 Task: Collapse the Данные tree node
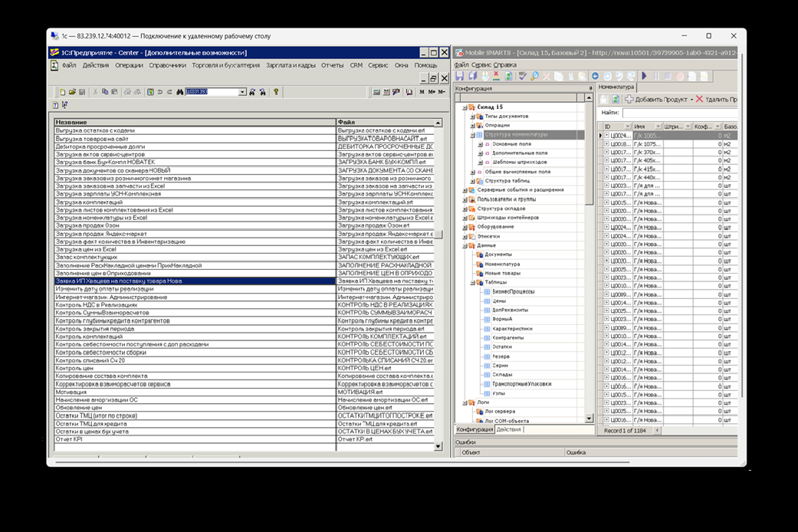465,245
